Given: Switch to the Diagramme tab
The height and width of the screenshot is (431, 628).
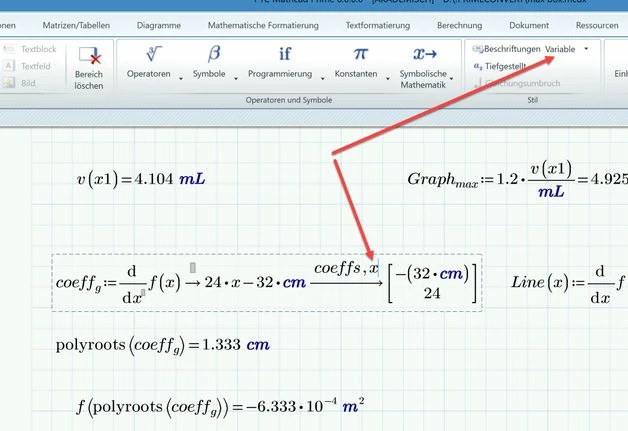Looking at the screenshot, I should [159, 25].
